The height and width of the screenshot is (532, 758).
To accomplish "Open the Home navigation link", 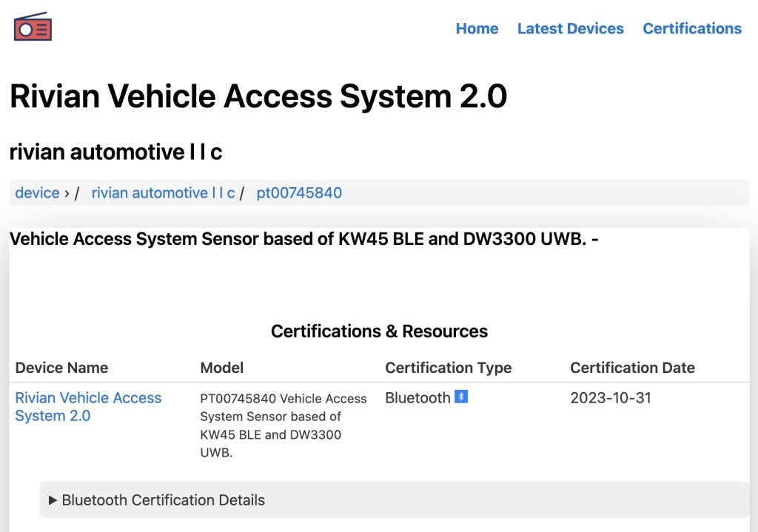I will [x=477, y=29].
